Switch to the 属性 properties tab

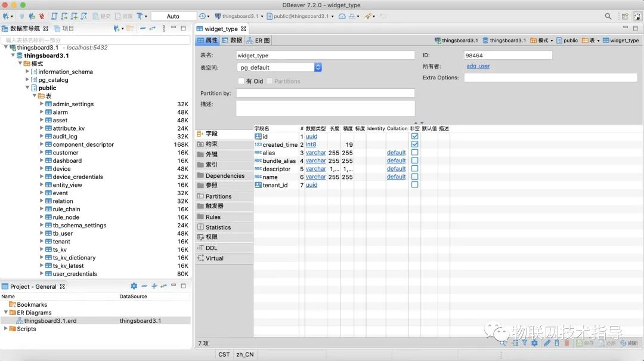coord(208,41)
